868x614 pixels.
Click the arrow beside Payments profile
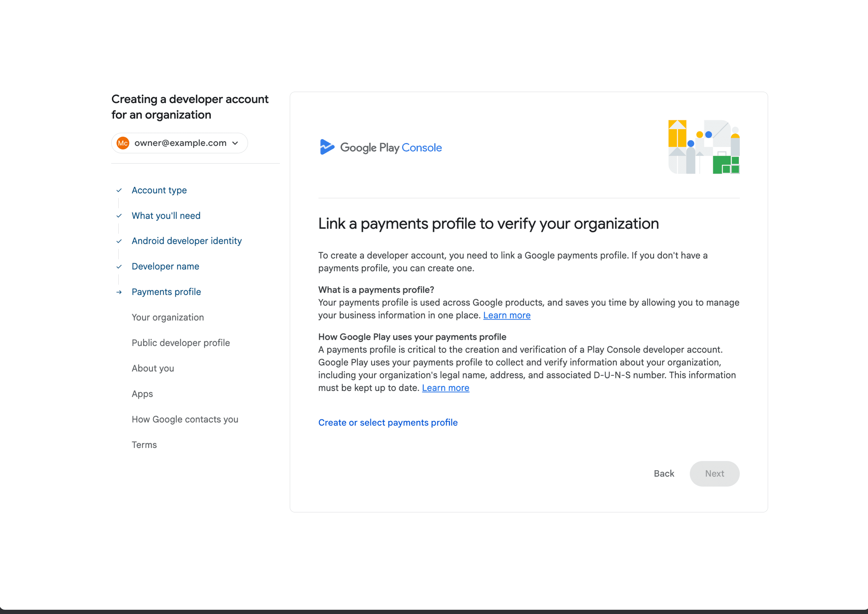coord(119,292)
